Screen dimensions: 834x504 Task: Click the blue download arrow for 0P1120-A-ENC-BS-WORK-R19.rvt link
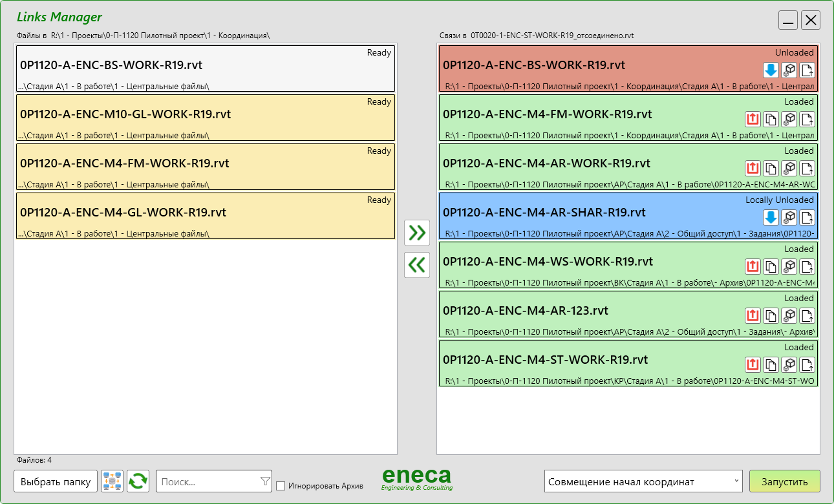tap(771, 70)
